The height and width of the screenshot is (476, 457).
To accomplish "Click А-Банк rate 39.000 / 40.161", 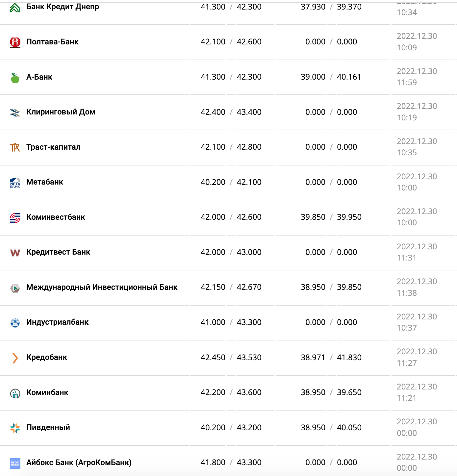I will click(331, 77).
